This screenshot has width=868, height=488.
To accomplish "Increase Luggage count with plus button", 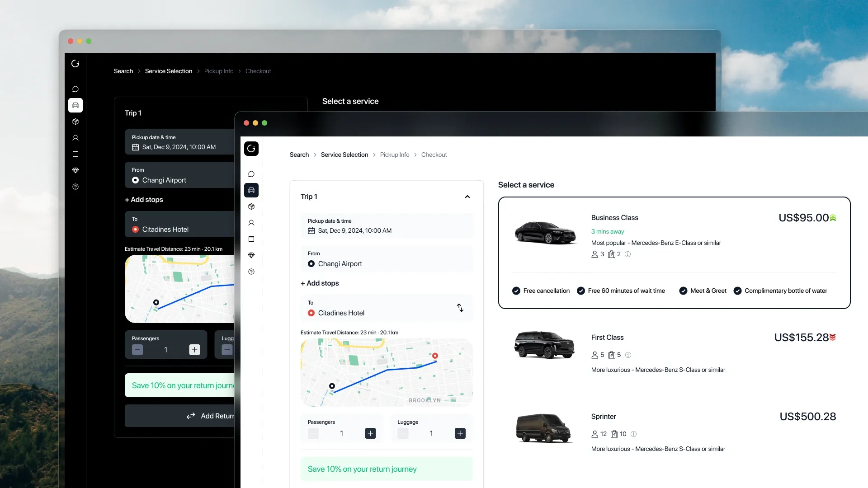I will 460,433.
